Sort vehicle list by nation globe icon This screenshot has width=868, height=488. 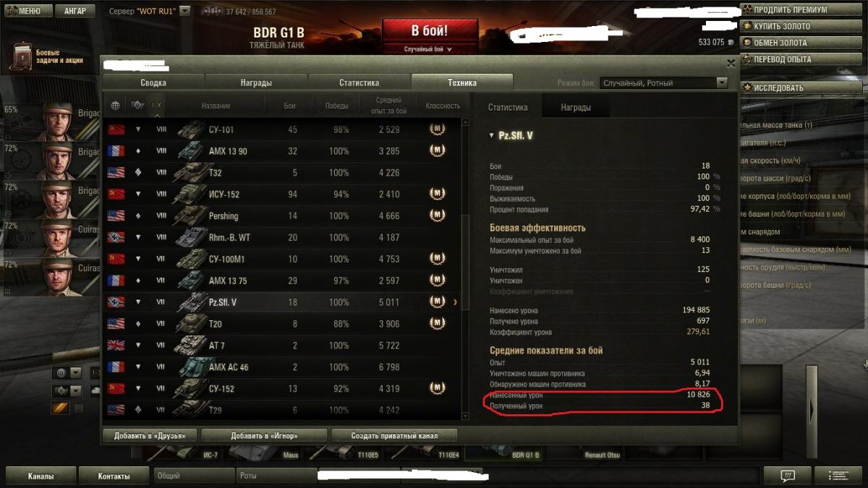[x=115, y=106]
